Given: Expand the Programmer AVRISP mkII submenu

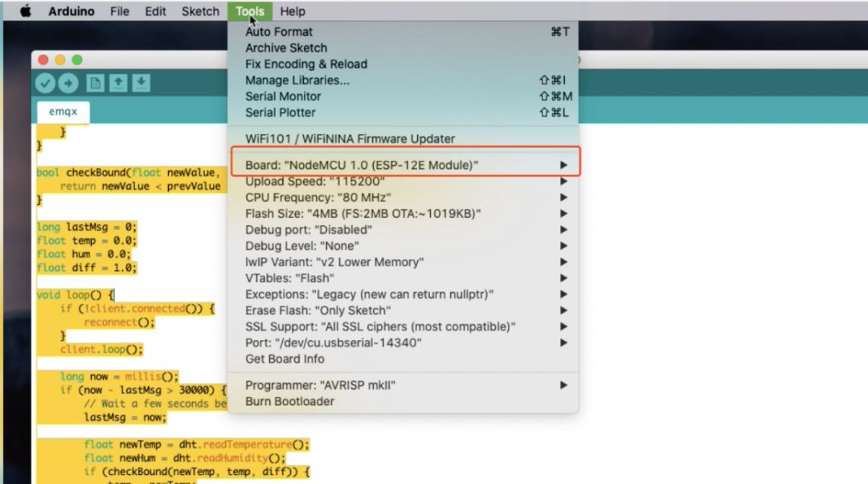Looking at the screenshot, I should tap(403, 385).
